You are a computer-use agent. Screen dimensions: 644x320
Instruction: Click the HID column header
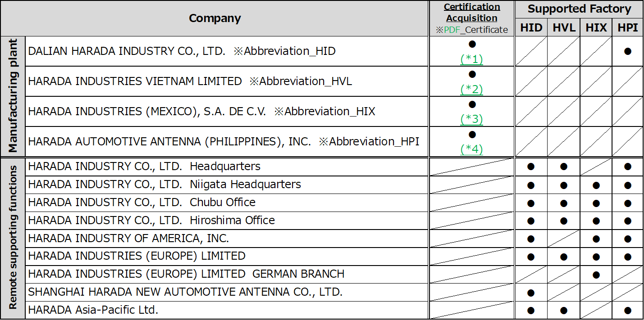[x=531, y=28]
